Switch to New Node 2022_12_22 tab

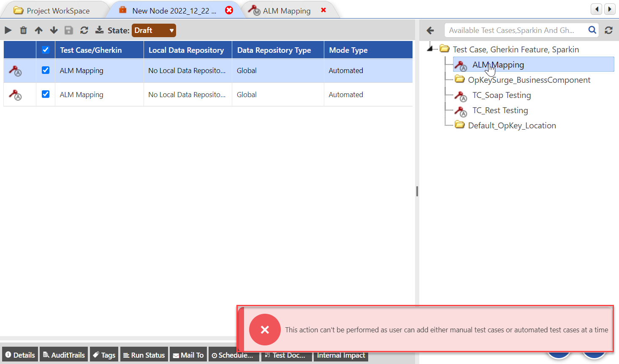click(174, 11)
